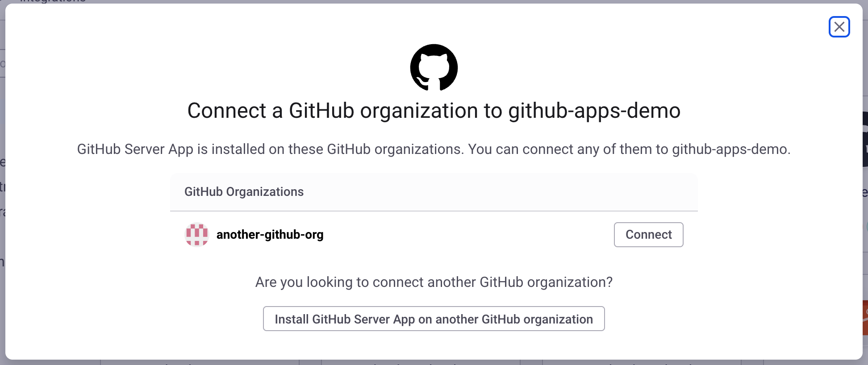Click empty space in the another-github-org row
Viewport: 868px width, 365px height.
[x=469, y=235]
